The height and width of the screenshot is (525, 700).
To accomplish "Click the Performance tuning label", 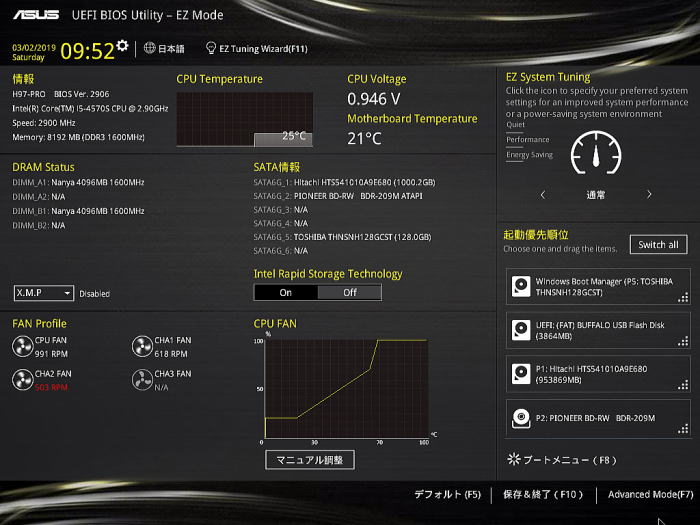I will click(x=528, y=140).
